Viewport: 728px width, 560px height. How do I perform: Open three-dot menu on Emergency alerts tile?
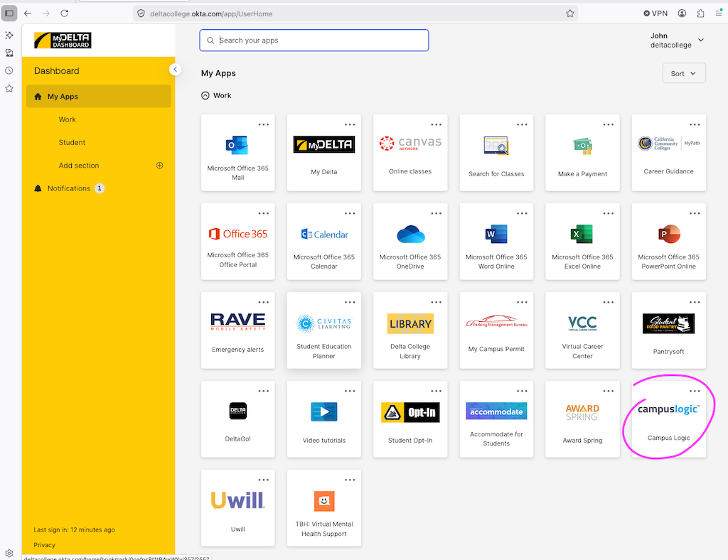(264, 302)
